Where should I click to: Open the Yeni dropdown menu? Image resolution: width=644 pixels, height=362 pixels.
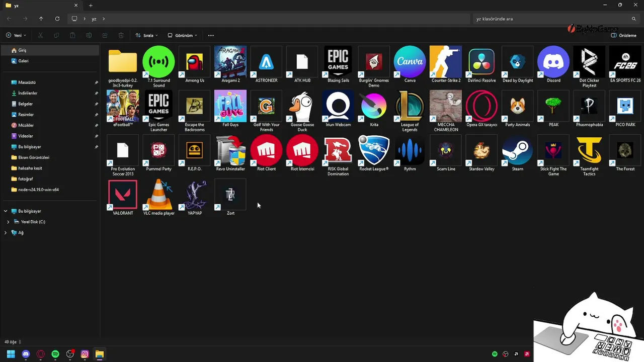pyautogui.click(x=16, y=36)
